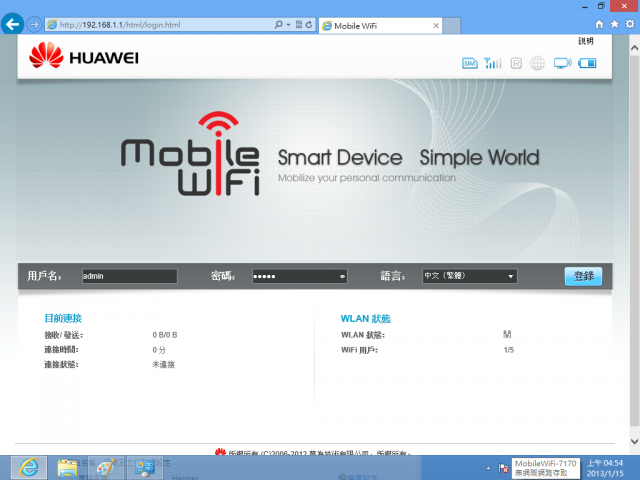Close the Mobile WiFi tab
Screen dimensions: 640x480
[x=436, y=26]
